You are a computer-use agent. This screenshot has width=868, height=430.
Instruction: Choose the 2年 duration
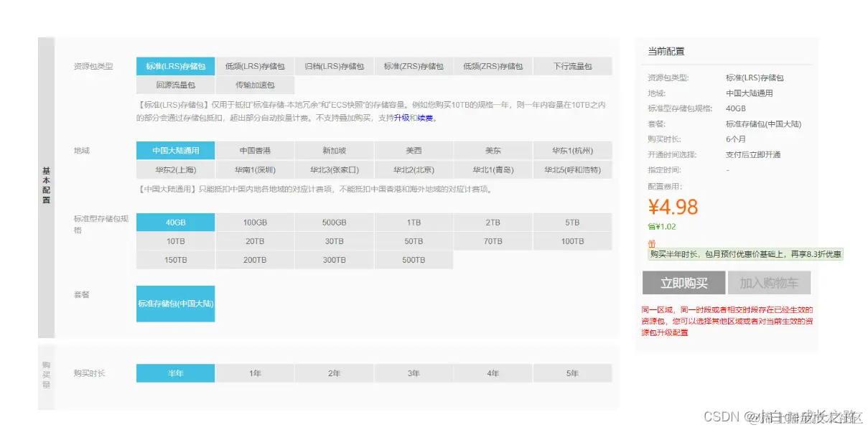tap(335, 373)
